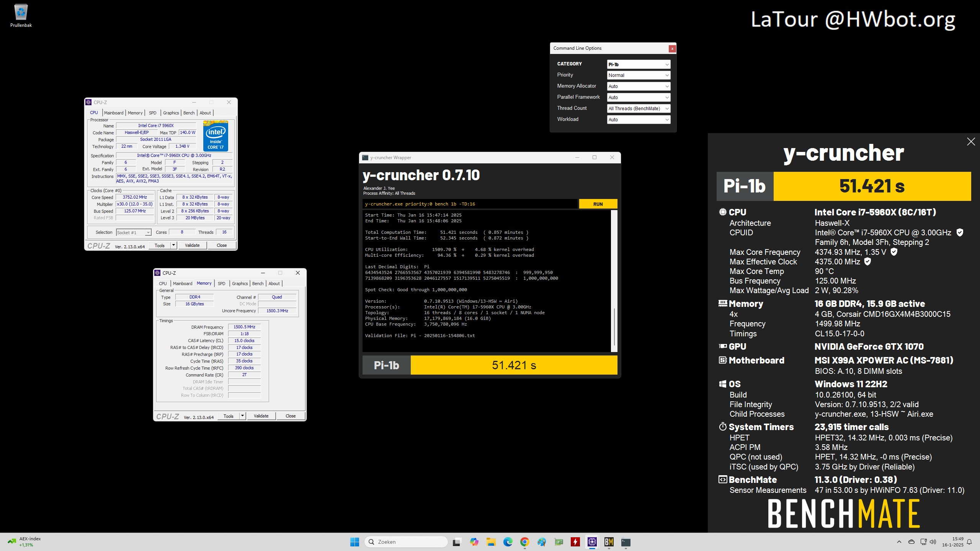Click Close button in the lower CPU-Z window

(291, 416)
